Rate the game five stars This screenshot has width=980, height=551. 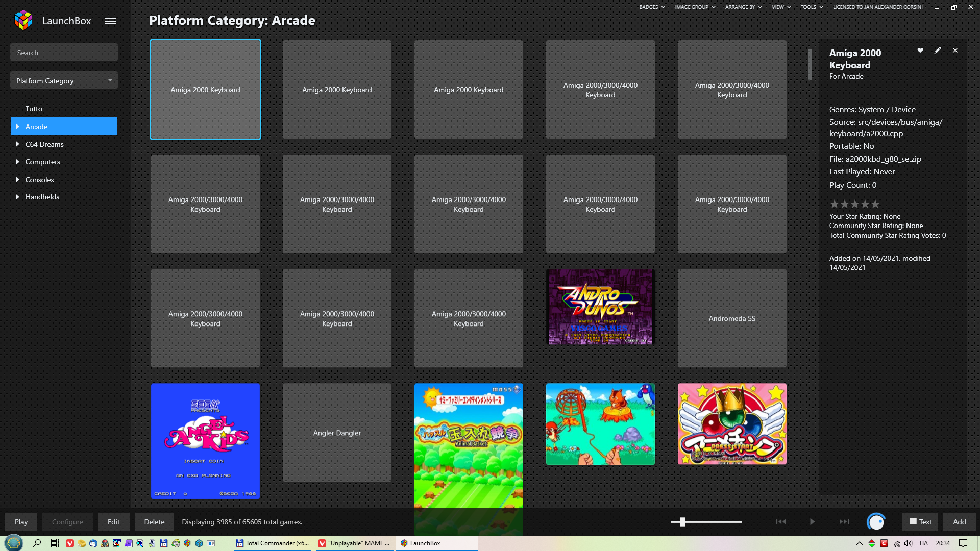tap(875, 204)
